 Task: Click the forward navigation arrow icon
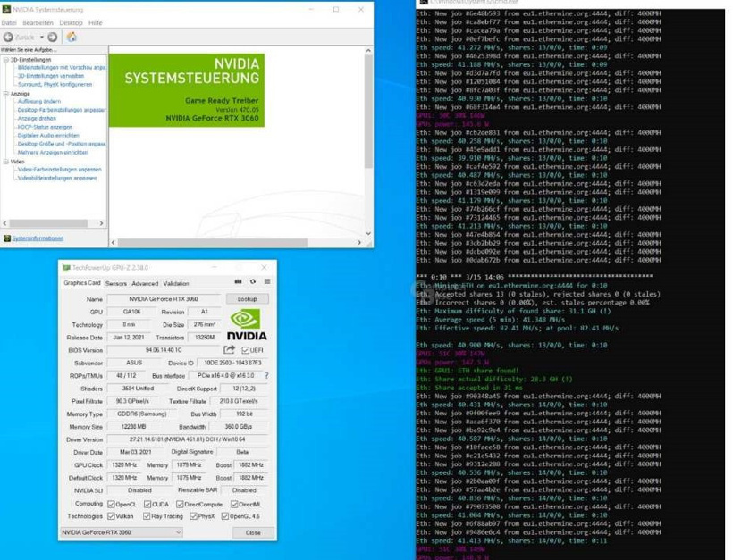point(51,37)
